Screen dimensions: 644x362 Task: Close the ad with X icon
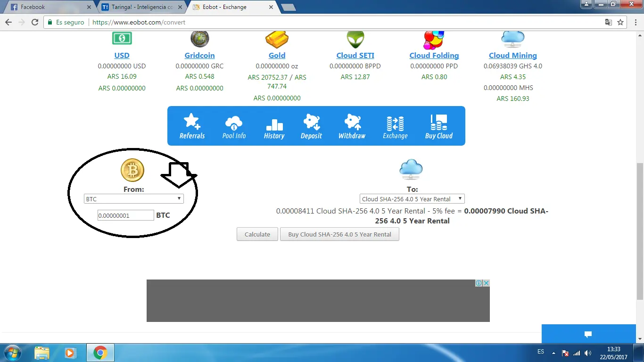[x=486, y=283]
